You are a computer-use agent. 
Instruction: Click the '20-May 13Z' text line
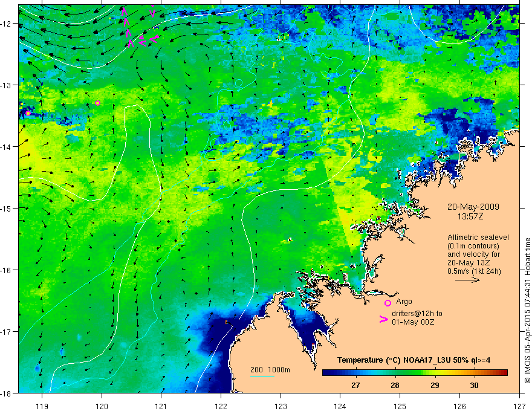[468, 263]
